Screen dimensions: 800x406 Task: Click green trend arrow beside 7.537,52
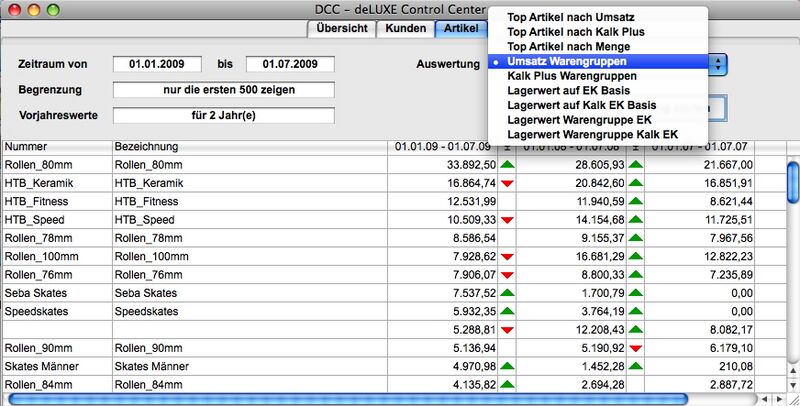pyautogui.click(x=508, y=293)
